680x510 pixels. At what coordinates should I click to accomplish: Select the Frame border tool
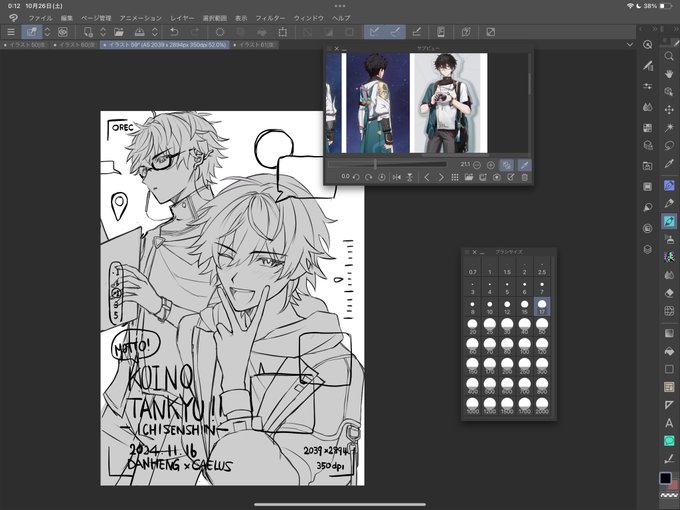[x=669, y=387]
